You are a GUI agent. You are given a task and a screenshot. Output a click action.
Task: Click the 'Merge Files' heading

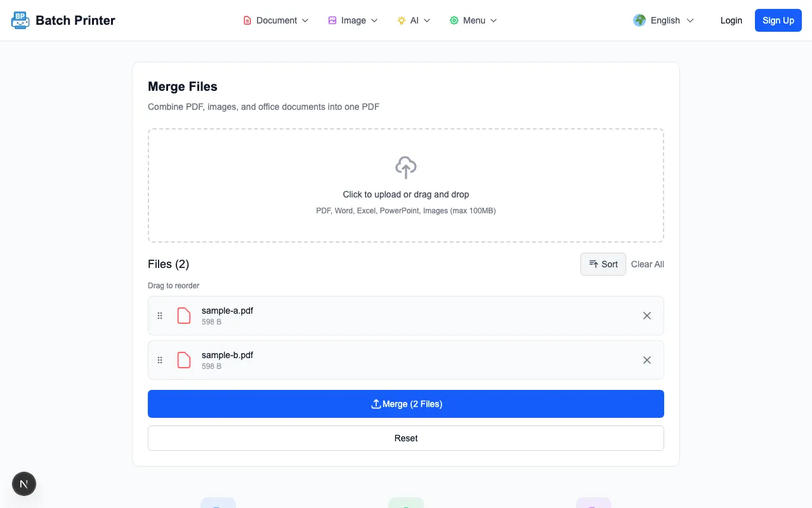point(183,86)
